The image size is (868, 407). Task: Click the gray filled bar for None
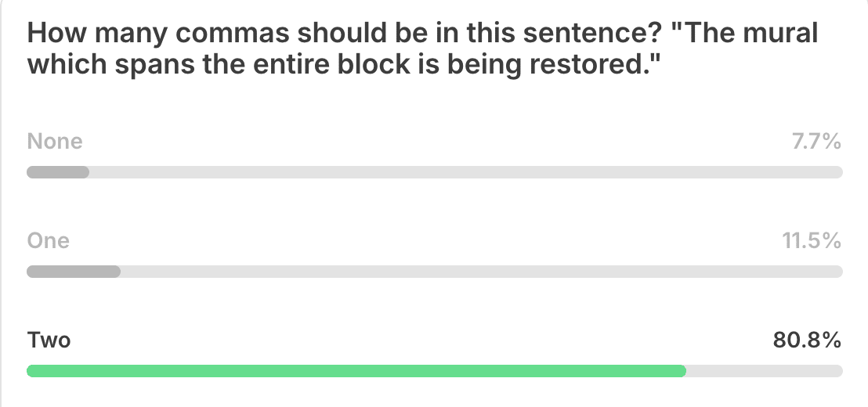[x=58, y=172]
